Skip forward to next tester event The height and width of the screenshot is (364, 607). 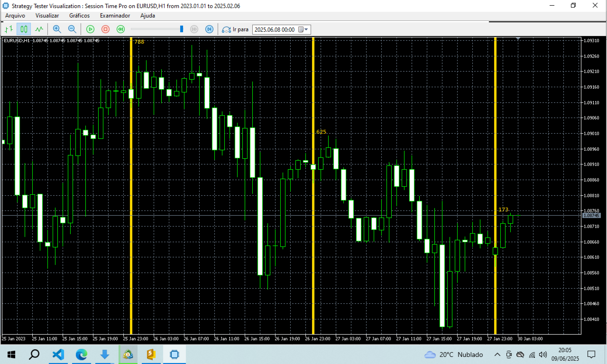click(x=209, y=29)
